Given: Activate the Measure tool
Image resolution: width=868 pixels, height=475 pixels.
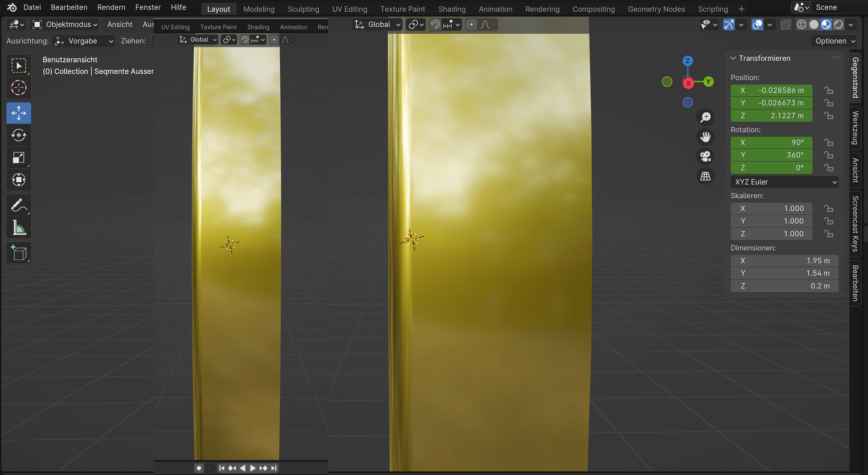Looking at the screenshot, I should click(19, 228).
